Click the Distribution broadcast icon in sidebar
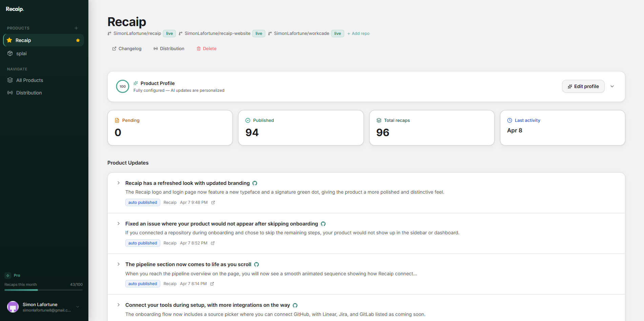The height and width of the screenshot is (321, 644). 10,92
